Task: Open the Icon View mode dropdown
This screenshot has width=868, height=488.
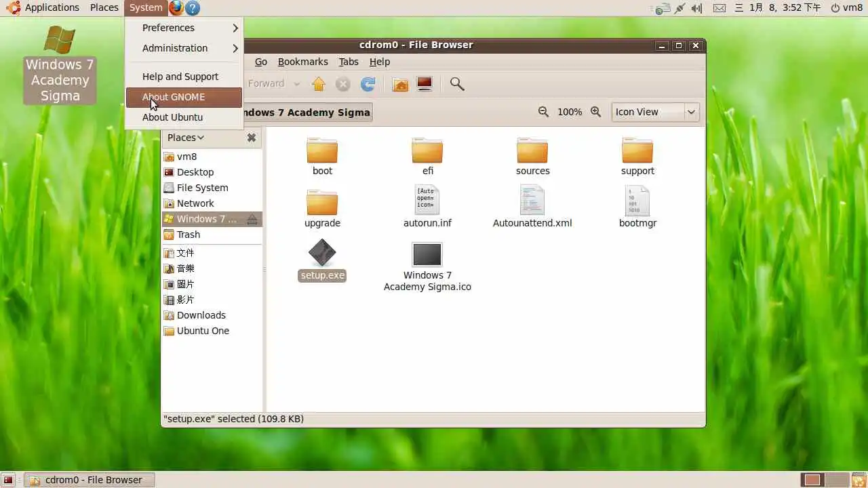Action: click(655, 112)
